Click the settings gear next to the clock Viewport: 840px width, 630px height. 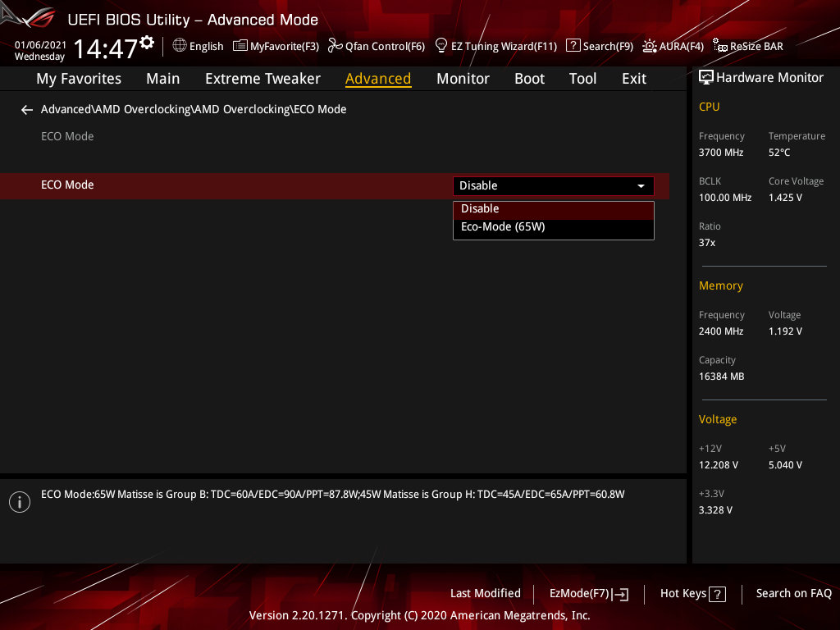pyautogui.click(x=147, y=43)
